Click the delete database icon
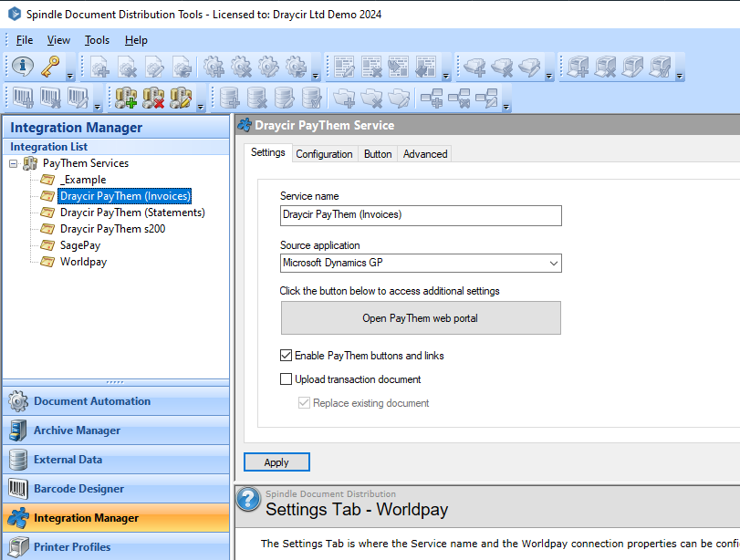 (x=256, y=99)
